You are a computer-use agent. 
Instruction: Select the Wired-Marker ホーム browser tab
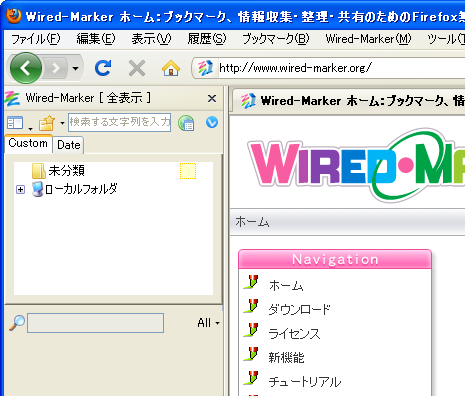point(348,101)
